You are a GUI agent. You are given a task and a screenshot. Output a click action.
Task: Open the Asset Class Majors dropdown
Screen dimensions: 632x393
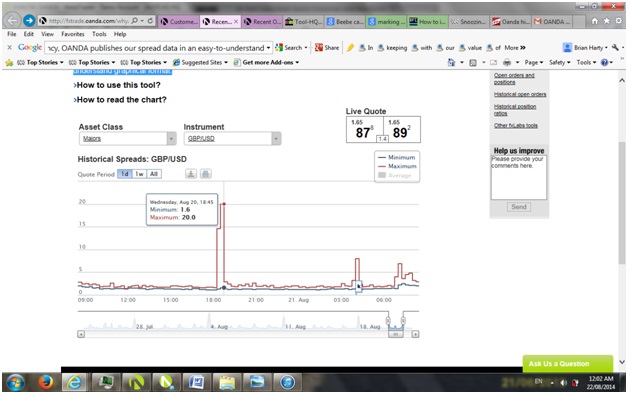click(127, 138)
